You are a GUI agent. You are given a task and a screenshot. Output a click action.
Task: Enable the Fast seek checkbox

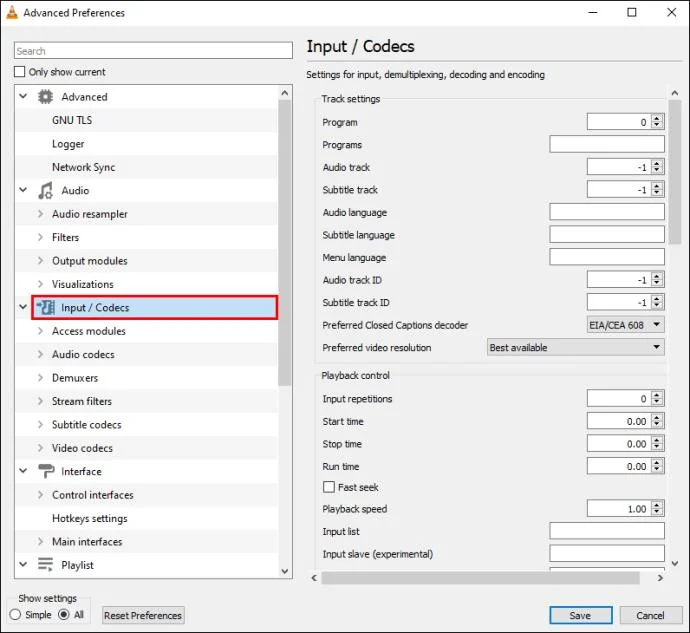point(329,487)
